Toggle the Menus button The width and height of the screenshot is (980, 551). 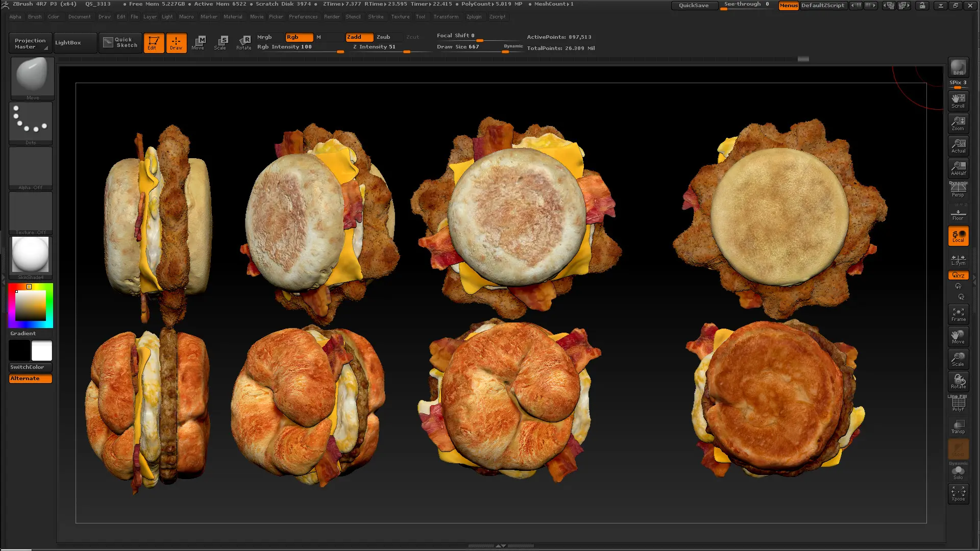(789, 5)
